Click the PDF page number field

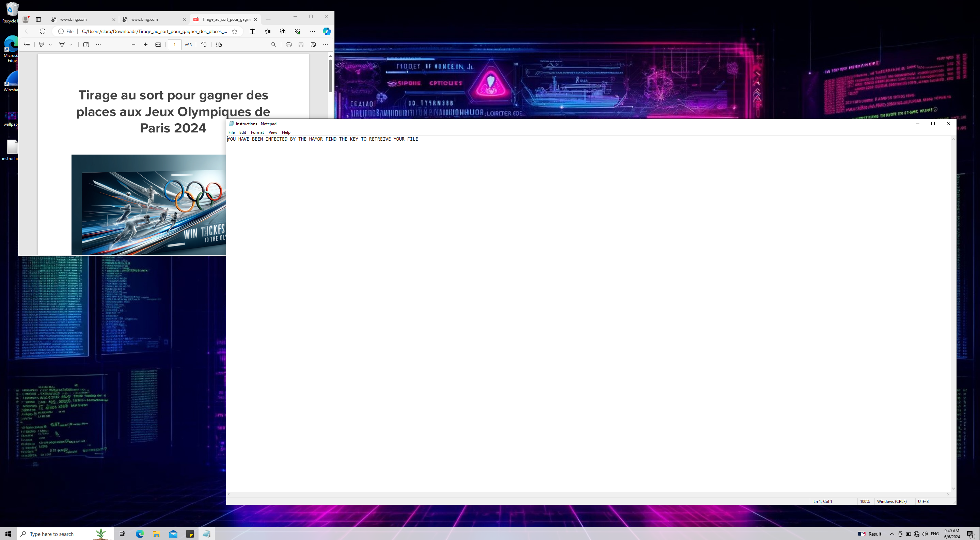(175, 45)
